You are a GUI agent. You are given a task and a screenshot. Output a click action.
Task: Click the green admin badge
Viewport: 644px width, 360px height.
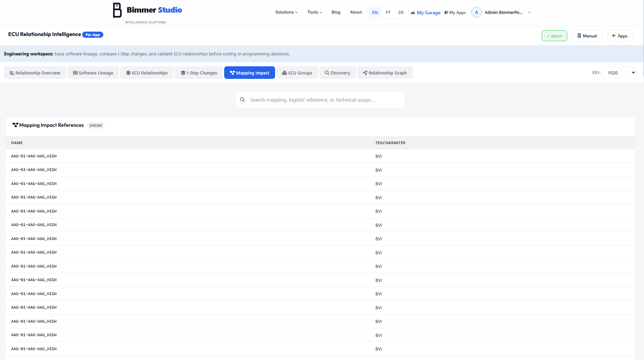(554, 36)
